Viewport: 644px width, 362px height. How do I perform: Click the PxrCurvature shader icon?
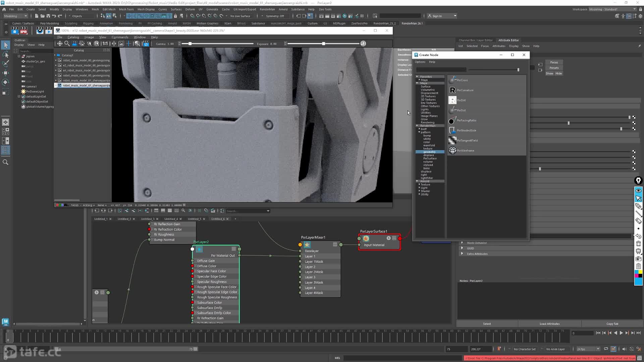[x=452, y=90]
